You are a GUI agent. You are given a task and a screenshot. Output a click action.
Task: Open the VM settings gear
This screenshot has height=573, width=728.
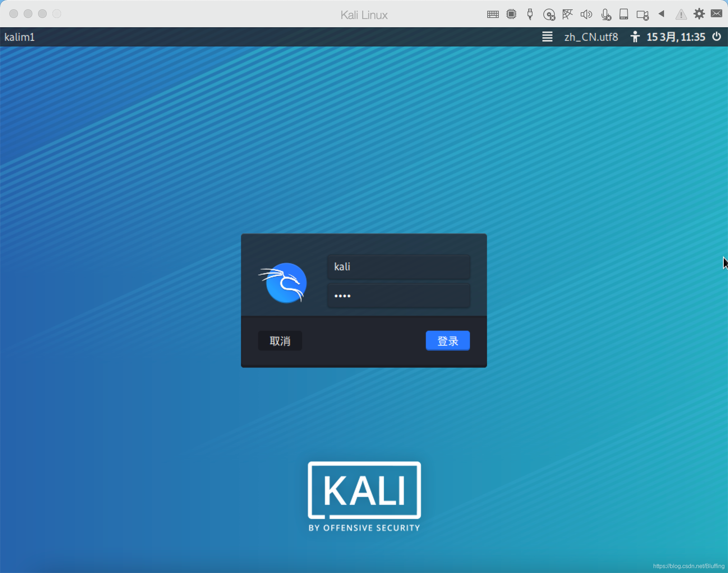point(699,14)
